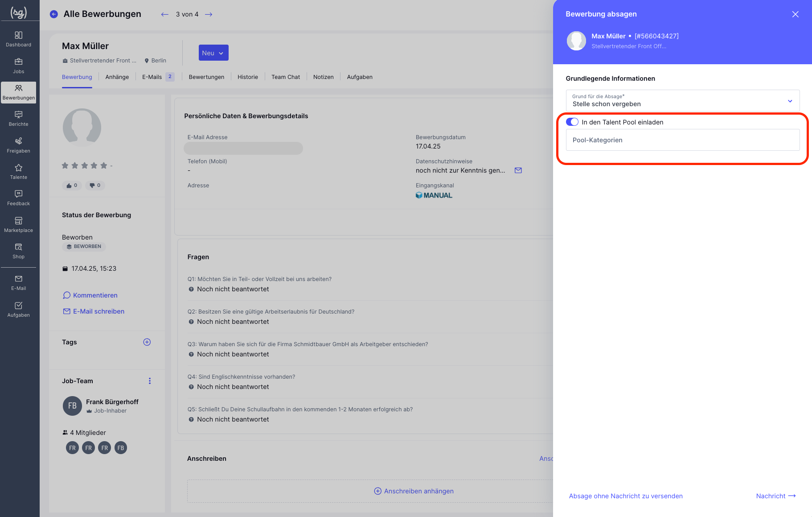Screen dimensions: 812x517
Task: Switch to the Team Chat tab
Action: click(x=286, y=77)
